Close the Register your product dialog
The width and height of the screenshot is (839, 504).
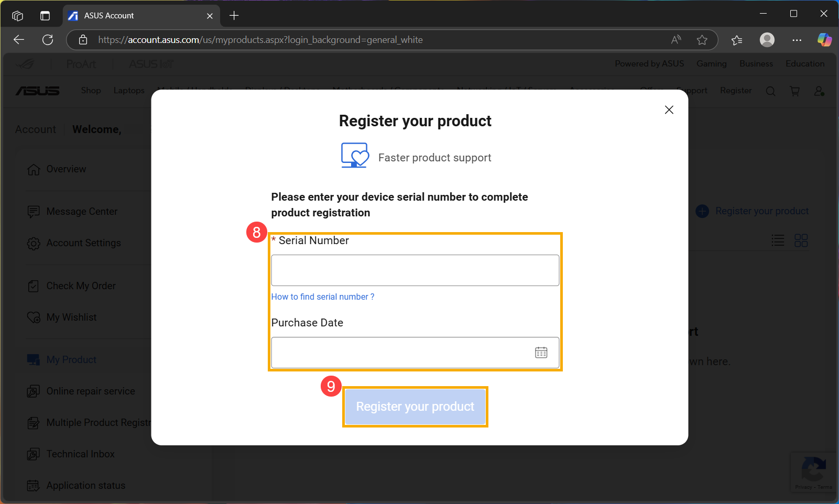[x=669, y=109]
